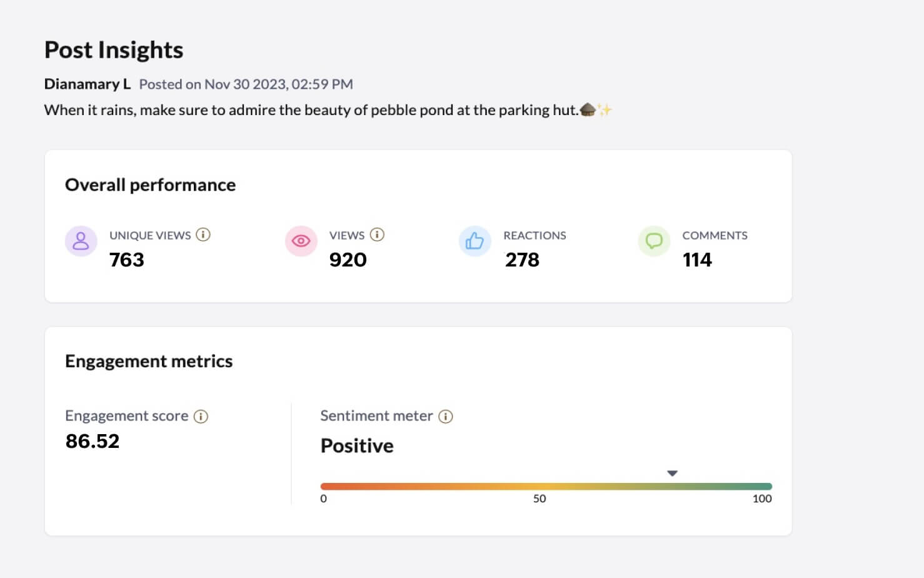Image resolution: width=924 pixels, height=578 pixels.
Task: Click the Sentiment meter info icon
Action: click(x=445, y=416)
